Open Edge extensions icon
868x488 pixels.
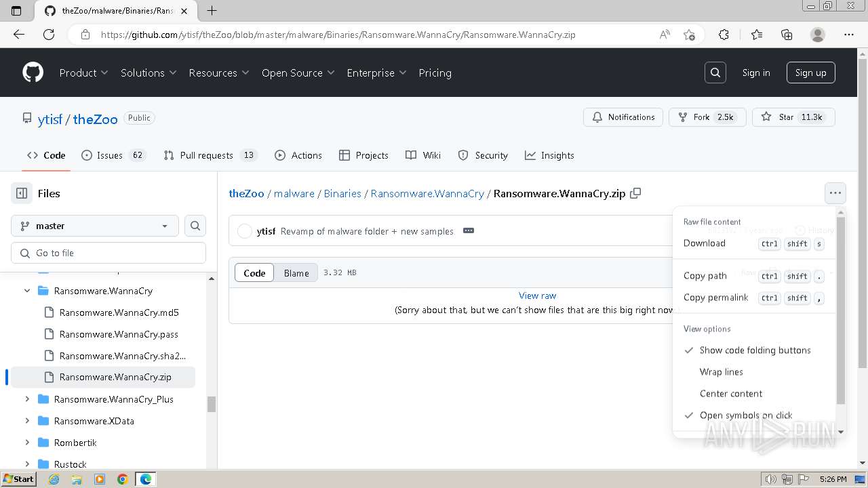pos(724,35)
